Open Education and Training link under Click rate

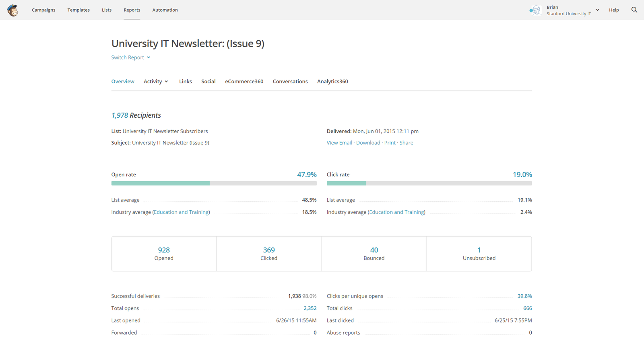pos(396,212)
